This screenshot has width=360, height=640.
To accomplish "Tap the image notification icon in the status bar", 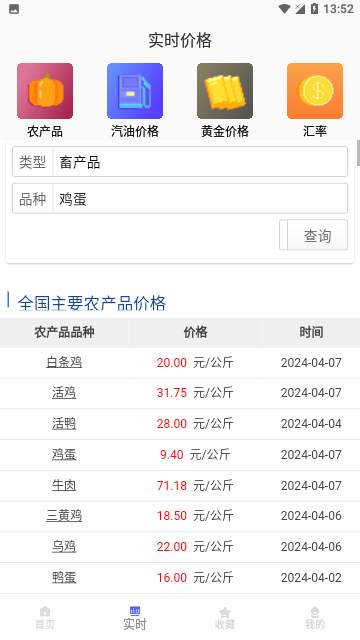I will [14, 9].
